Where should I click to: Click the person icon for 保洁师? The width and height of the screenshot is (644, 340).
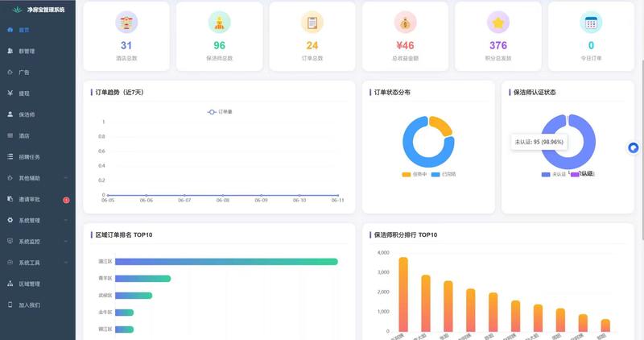click(x=10, y=114)
